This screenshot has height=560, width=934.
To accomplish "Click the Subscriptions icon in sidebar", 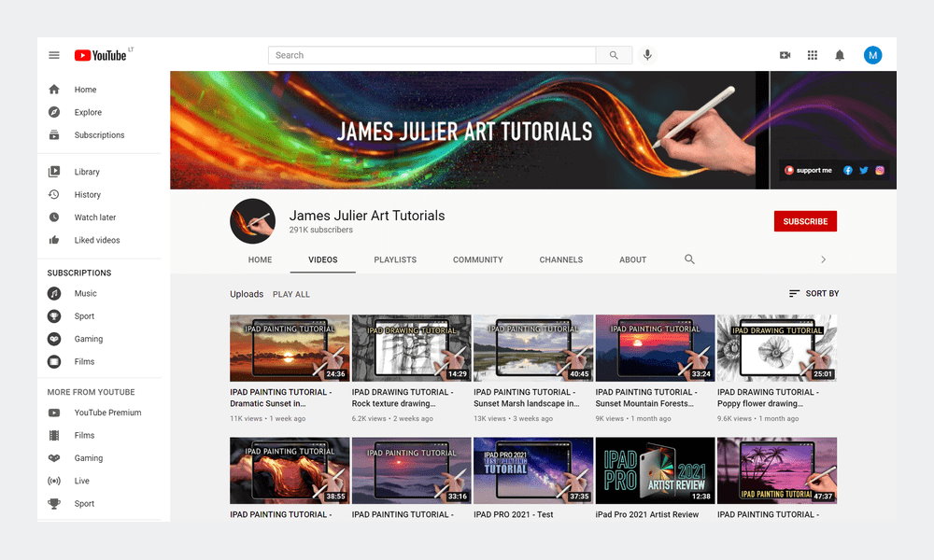I will 53,135.
